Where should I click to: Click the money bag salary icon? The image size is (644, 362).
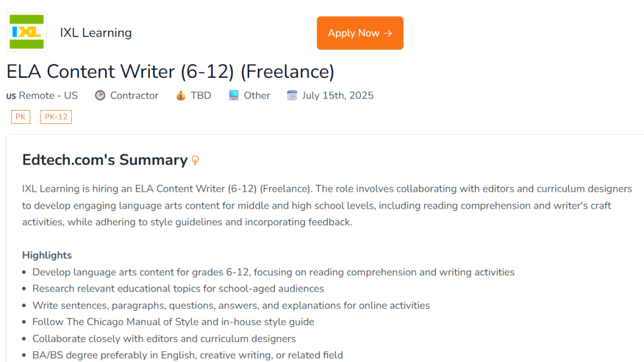point(180,96)
